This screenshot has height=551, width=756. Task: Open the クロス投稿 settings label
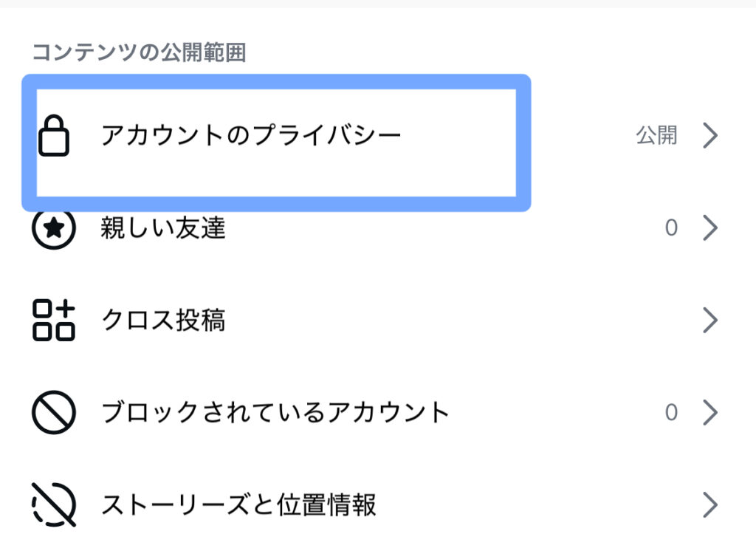pos(163,321)
